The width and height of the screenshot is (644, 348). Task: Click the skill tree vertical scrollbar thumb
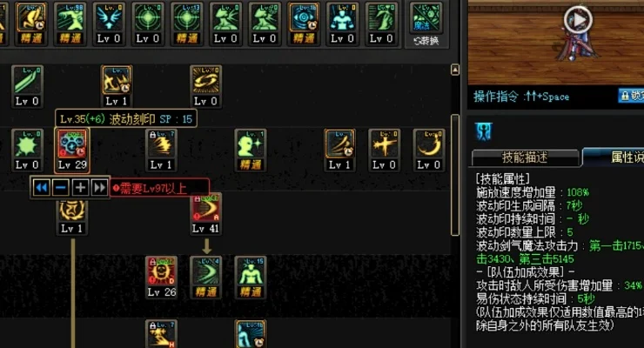455,175
